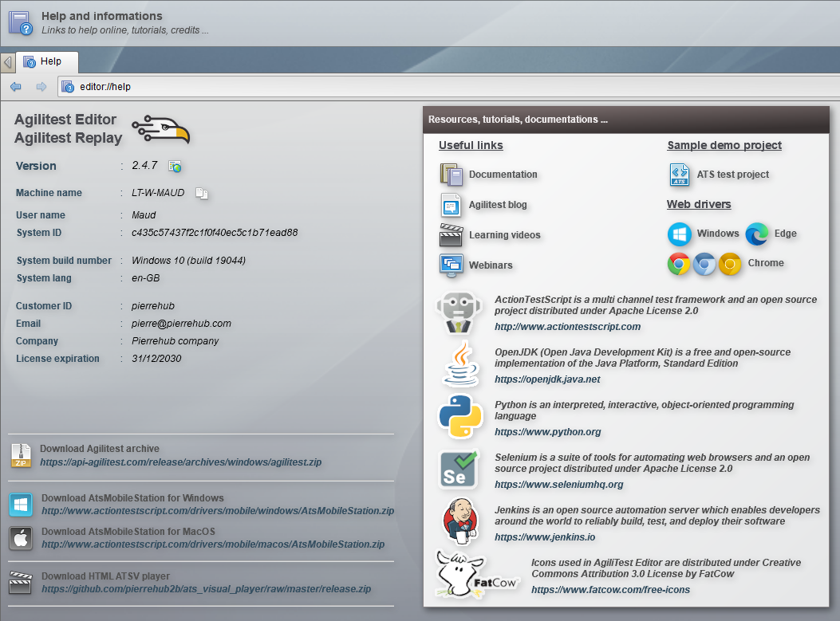840x621 pixels.
Task: Download the agilitest.zip archive link
Action: point(180,462)
